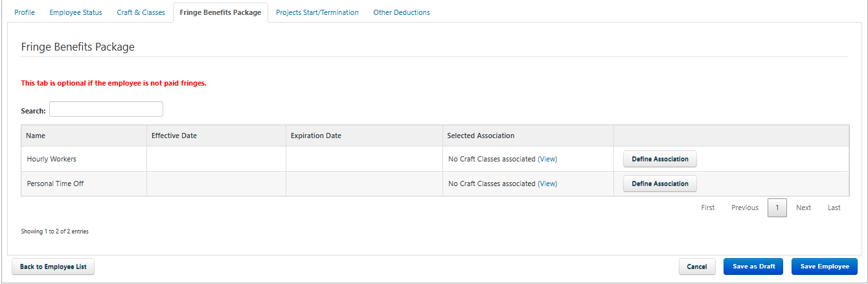The image size is (868, 284).
Task: Open the Employee Status tab
Action: click(x=76, y=12)
